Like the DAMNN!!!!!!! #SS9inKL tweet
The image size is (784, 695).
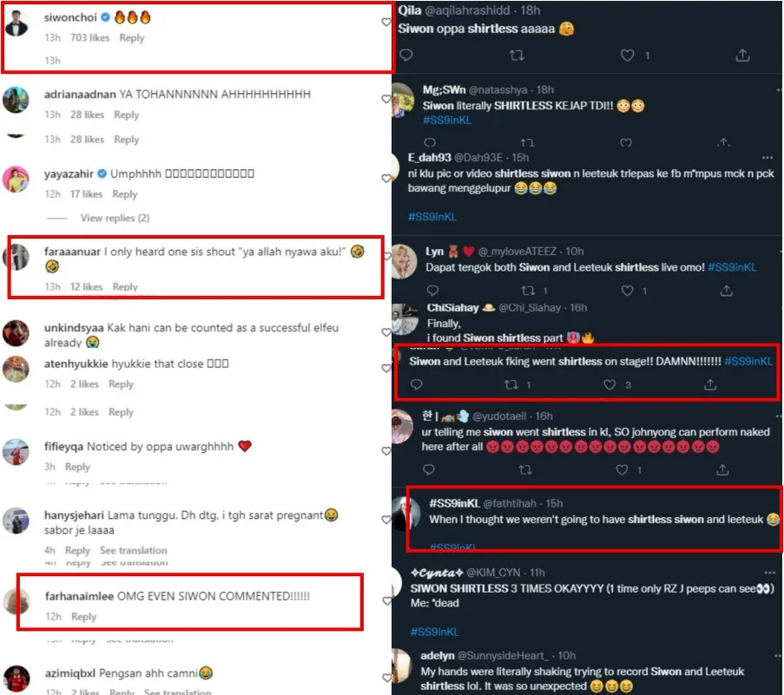click(x=609, y=384)
